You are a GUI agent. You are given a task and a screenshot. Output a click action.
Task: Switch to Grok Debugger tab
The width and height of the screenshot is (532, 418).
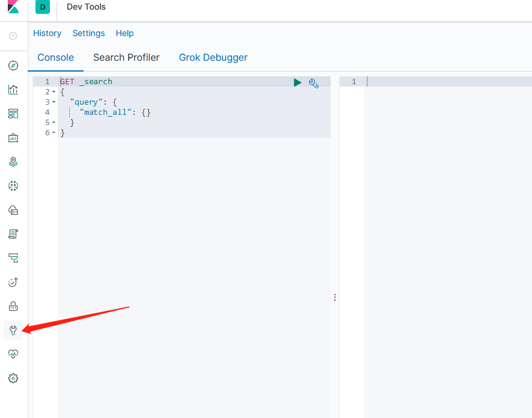[213, 58]
